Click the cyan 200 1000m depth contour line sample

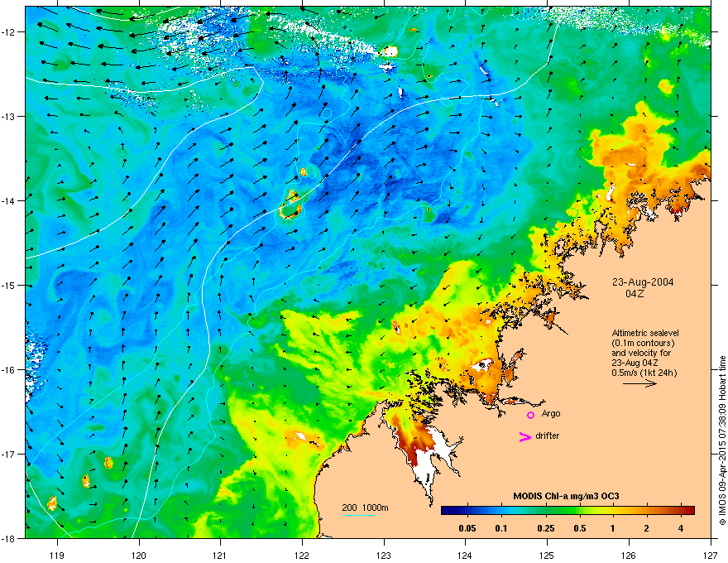[359, 515]
